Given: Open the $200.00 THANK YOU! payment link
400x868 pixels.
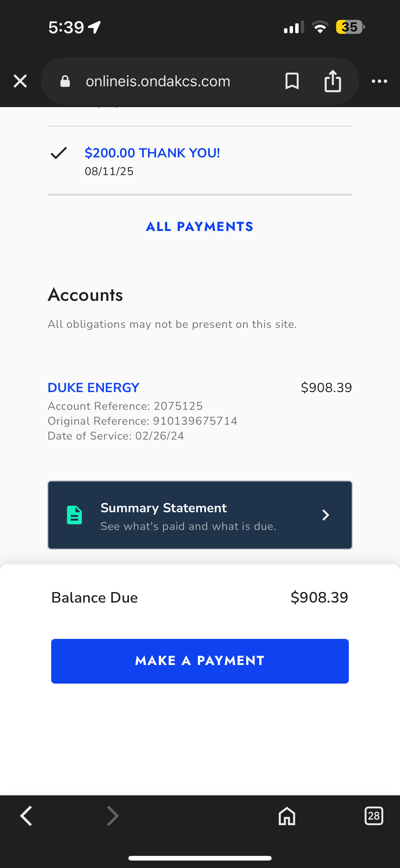Looking at the screenshot, I should click(x=152, y=153).
